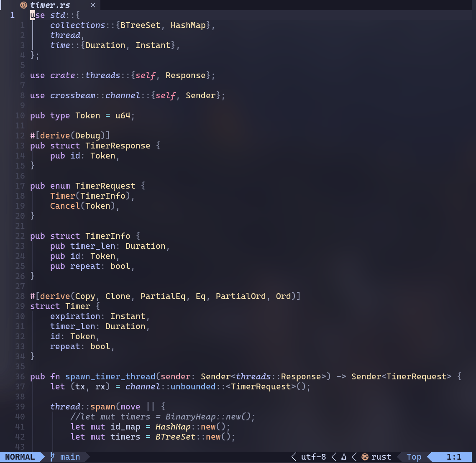Image resolution: width=476 pixels, height=463 pixels.
Task: Close the timer.rs buffer tab
Action: pyautogui.click(x=93, y=5)
